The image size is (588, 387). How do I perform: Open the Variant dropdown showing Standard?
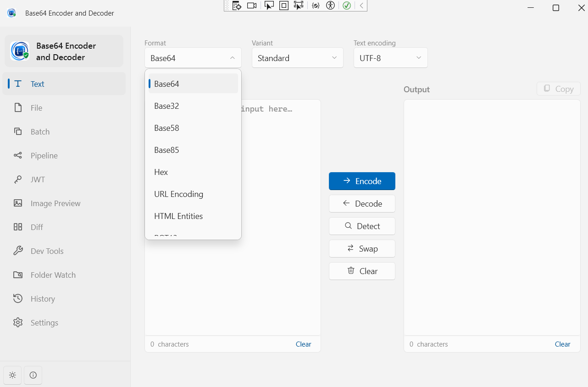pos(298,58)
